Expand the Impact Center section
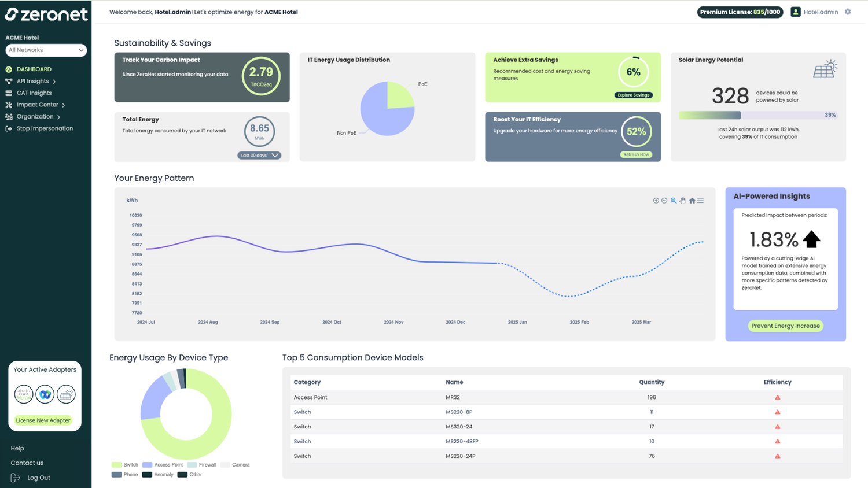The height and width of the screenshot is (488, 868). pos(36,105)
